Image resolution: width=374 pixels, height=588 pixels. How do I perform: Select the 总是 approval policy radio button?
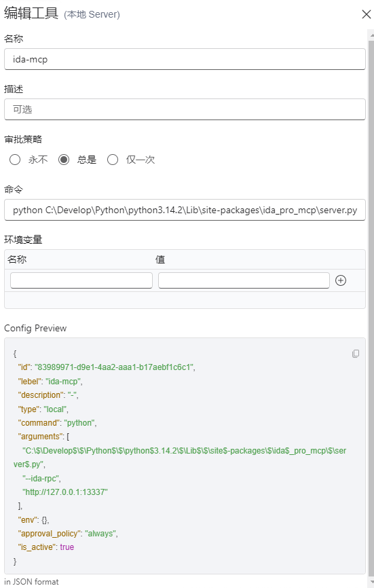tap(64, 160)
